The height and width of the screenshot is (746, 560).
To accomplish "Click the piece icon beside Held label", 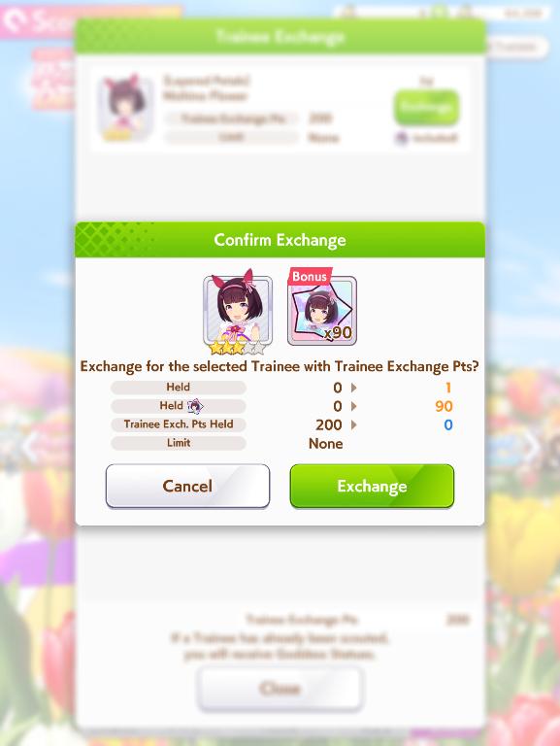I will coord(195,406).
